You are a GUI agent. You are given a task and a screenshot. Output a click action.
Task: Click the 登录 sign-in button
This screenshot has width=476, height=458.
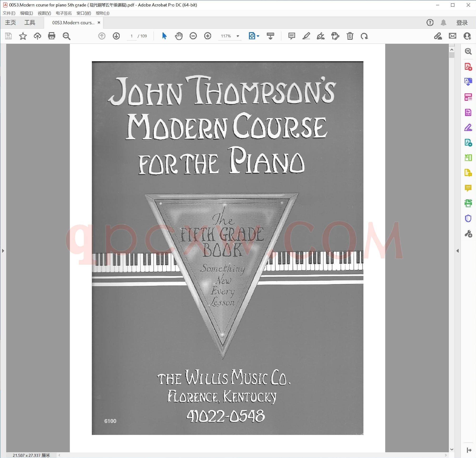(x=462, y=23)
